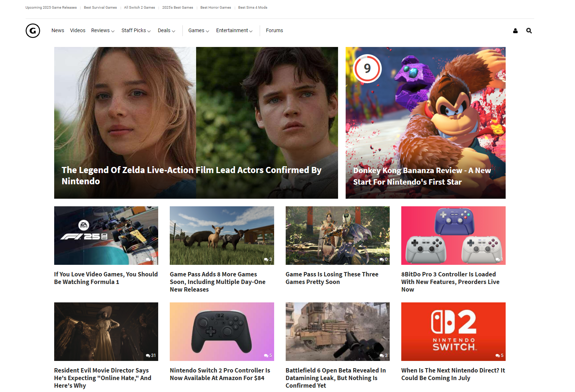Read '8BitDo Pro 3 Controller' article title
575x392 pixels.
click(x=450, y=282)
